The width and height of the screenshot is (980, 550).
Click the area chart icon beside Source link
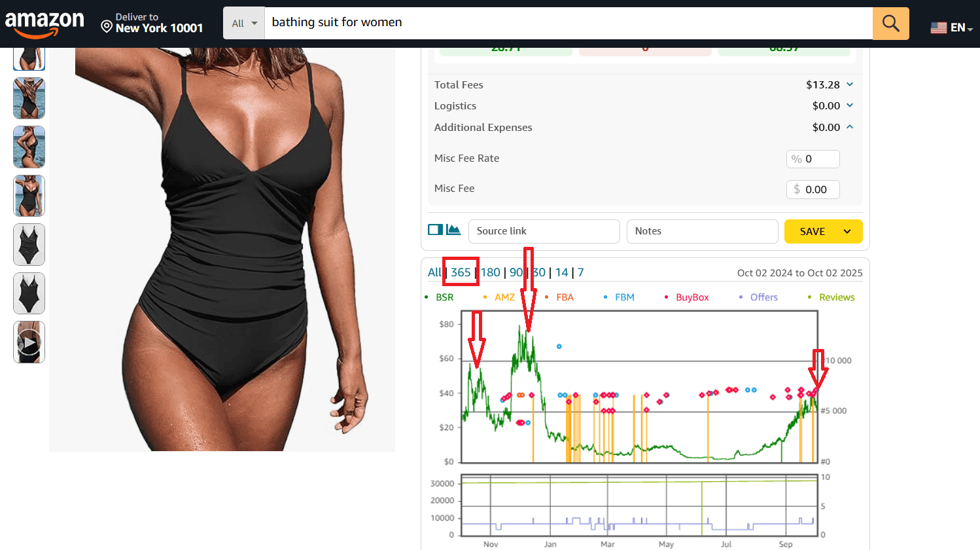pos(453,230)
